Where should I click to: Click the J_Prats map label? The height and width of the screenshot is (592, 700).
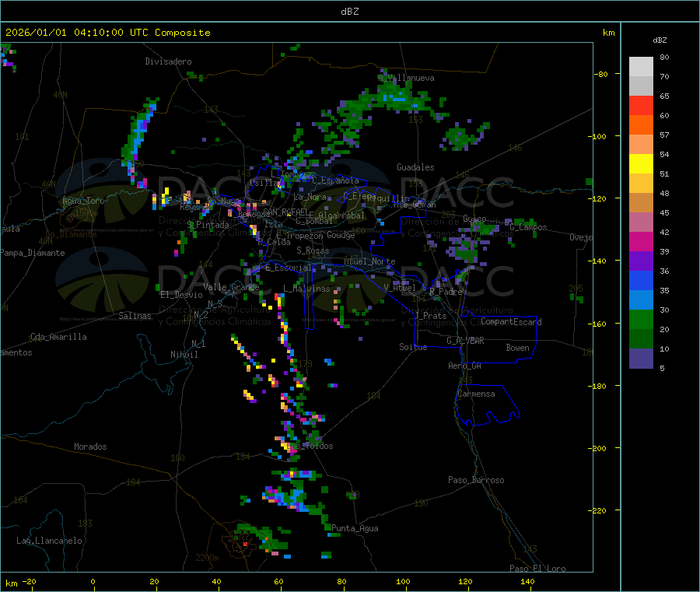[x=431, y=316]
